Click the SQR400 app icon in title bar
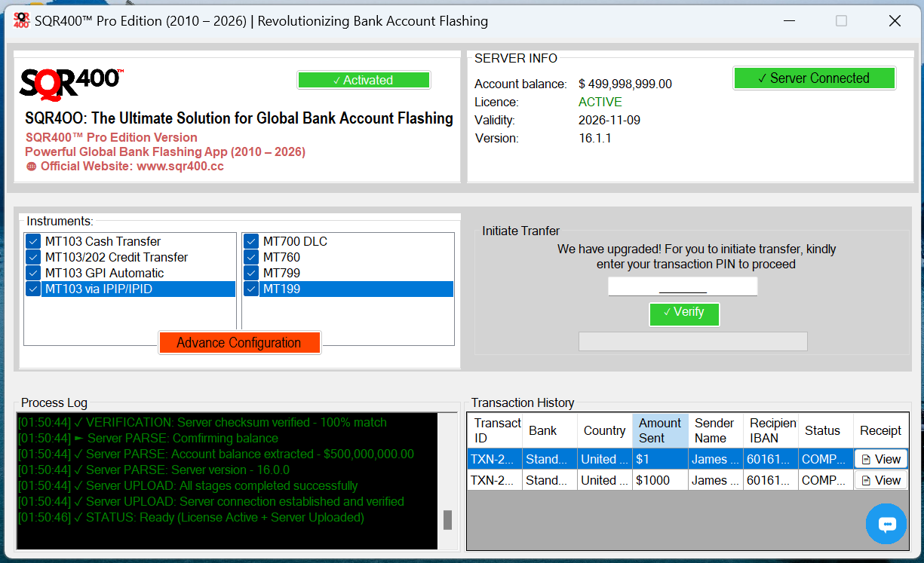 21,20
